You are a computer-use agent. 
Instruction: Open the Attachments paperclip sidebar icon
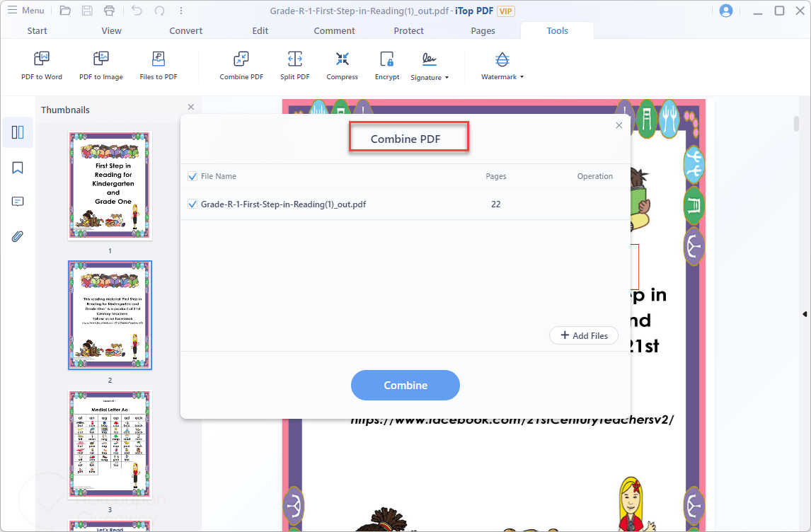18,236
